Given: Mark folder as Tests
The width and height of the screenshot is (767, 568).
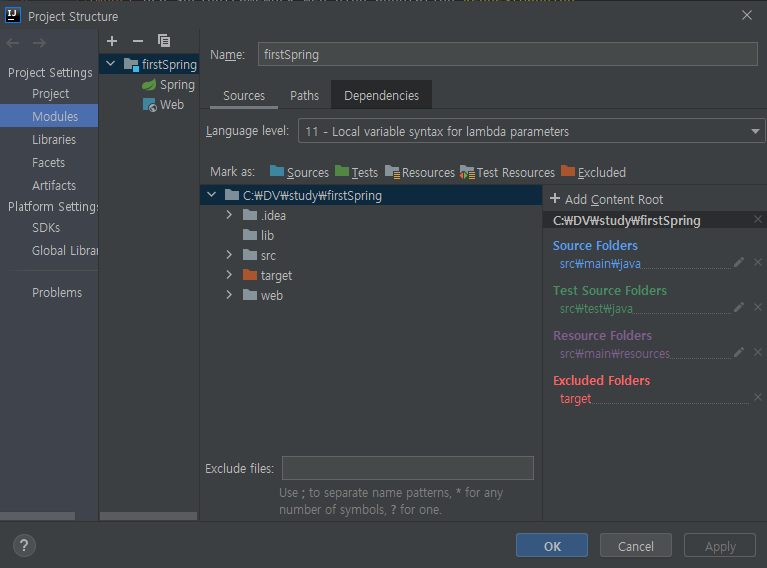Looking at the screenshot, I should 356,172.
